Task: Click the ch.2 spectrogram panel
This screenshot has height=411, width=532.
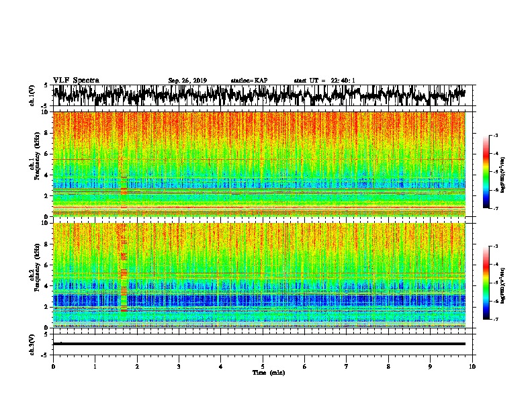Action: [259, 275]
